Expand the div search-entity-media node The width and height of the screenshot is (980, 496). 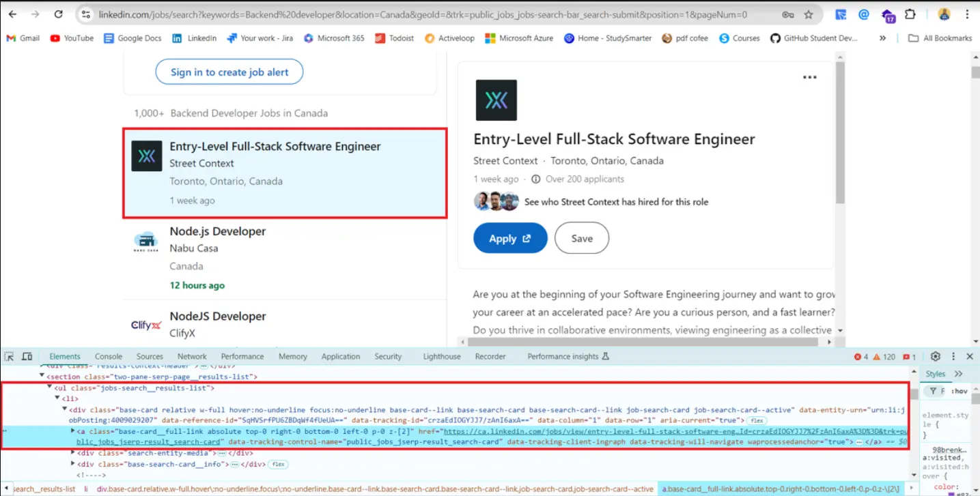tap(72, 453)
